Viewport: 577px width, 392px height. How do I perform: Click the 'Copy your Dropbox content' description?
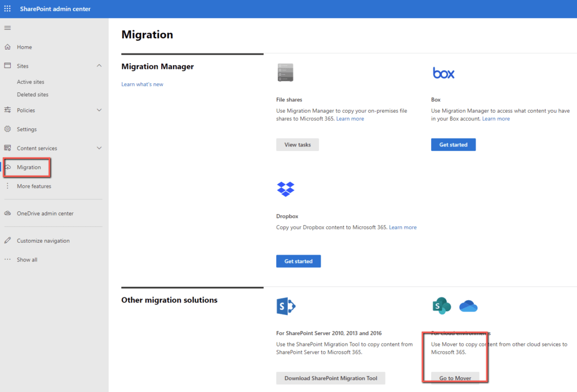332,227
